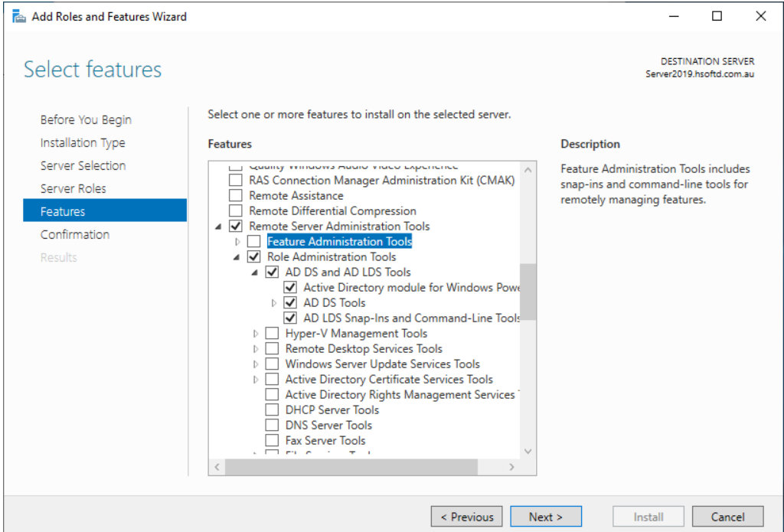Collapse the AD DS and AD LDS Tools node
Image resolution: width=784 pixels, height=532 pixels.
tap(254, 273)
